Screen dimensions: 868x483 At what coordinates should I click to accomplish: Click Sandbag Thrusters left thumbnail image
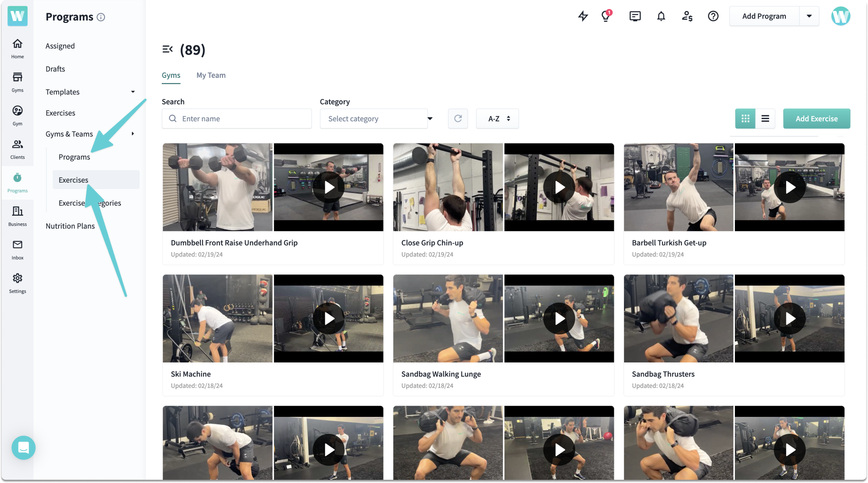(x=679, y=319)
